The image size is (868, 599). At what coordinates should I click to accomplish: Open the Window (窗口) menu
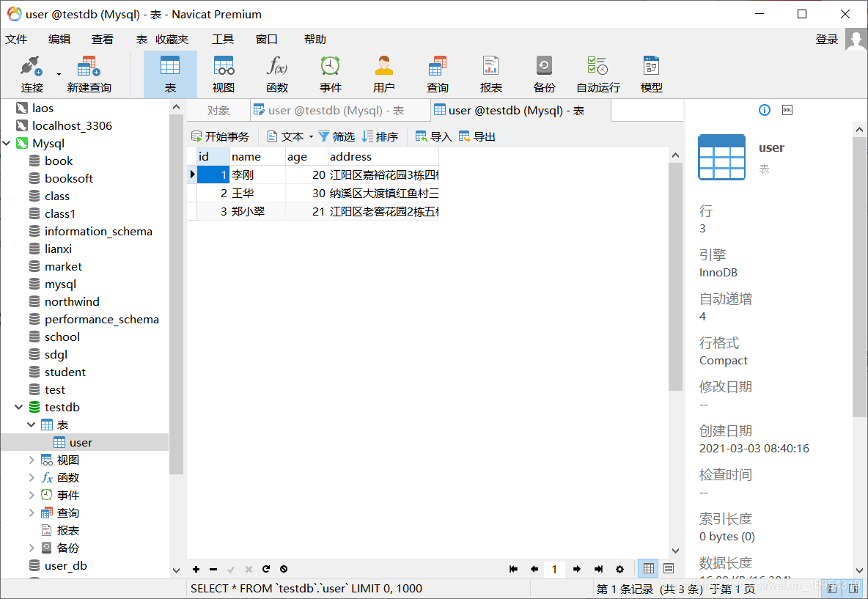(266, 40)
